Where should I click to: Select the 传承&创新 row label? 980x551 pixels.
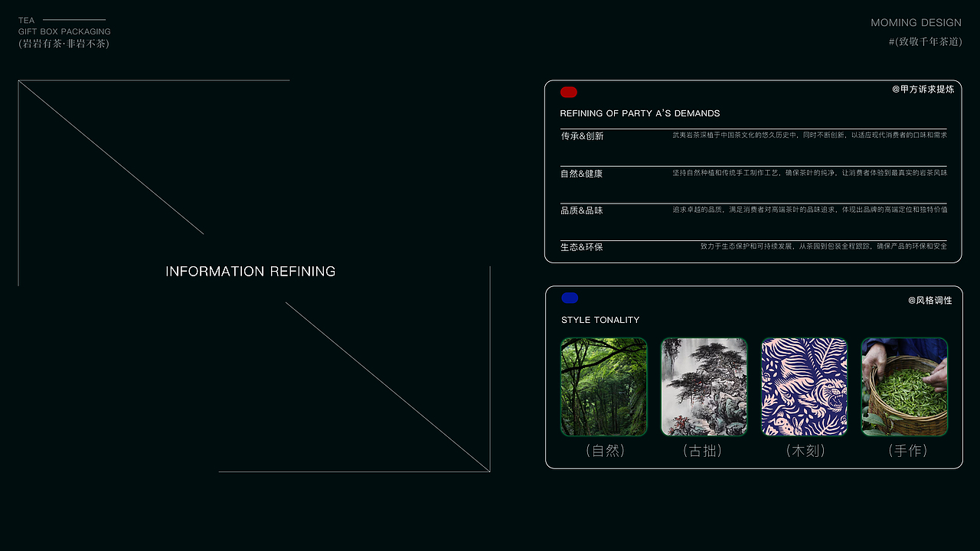583,136
